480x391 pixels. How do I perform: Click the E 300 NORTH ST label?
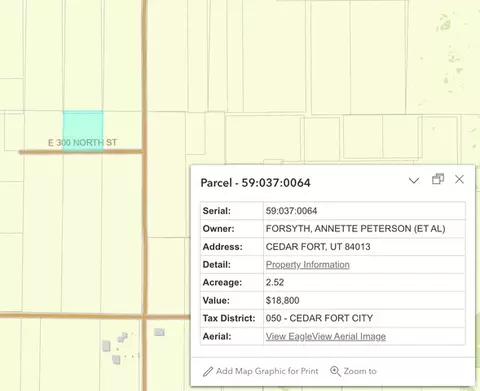82,143
